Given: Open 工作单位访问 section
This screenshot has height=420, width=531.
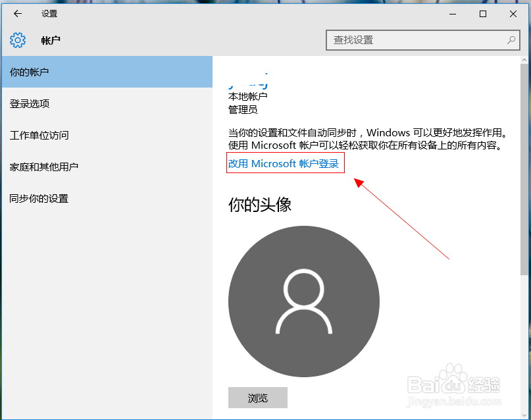Looking at the screenshot, I should tap(107, 135).
